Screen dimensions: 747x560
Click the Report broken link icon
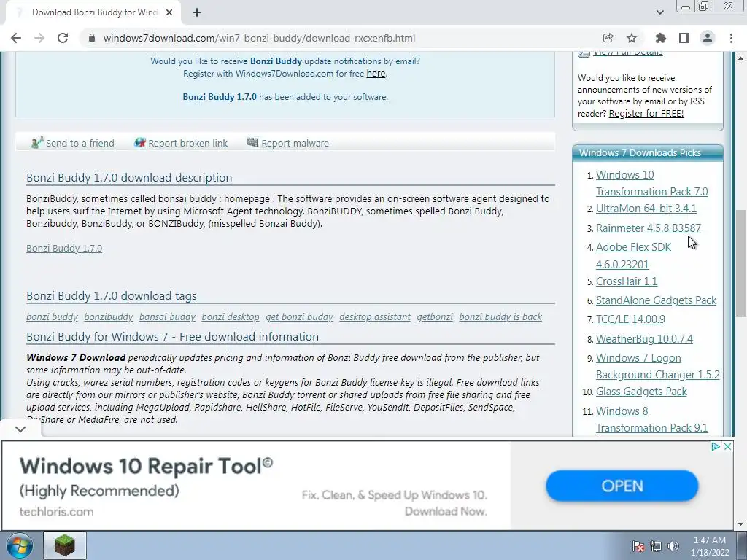(x=139, y=142)
